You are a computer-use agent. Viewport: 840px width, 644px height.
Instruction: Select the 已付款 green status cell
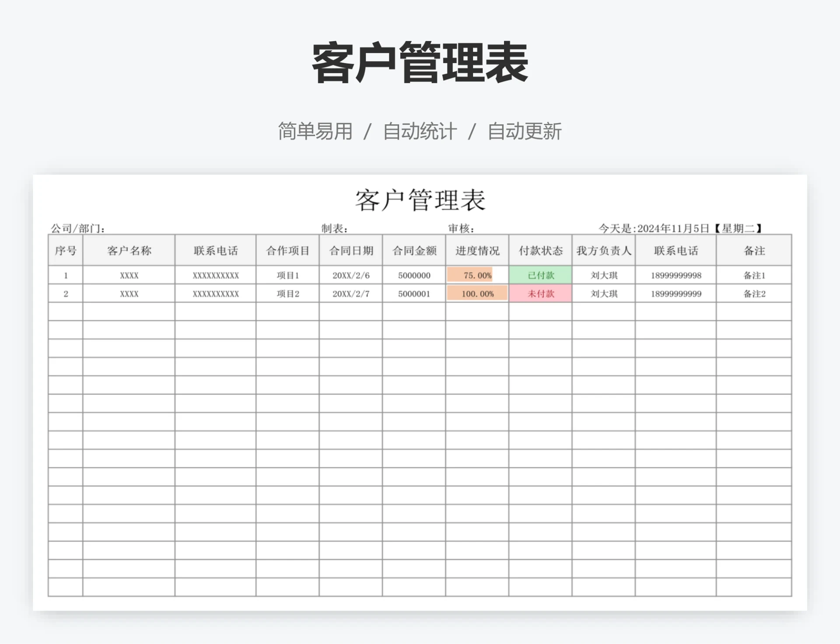tap(540, 275)
